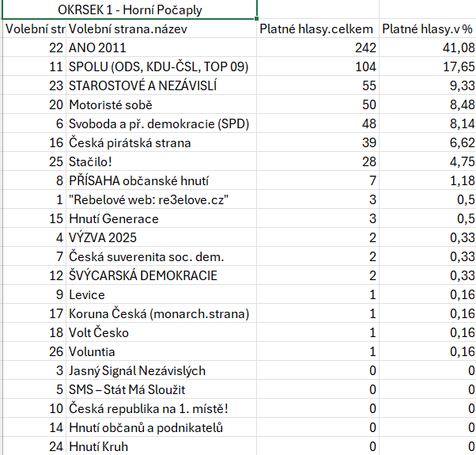Select the "Rebelové web: re3elove.cz" cell
Image resolution: width=476 pixels, height=455 pixels.
point(150,200)
